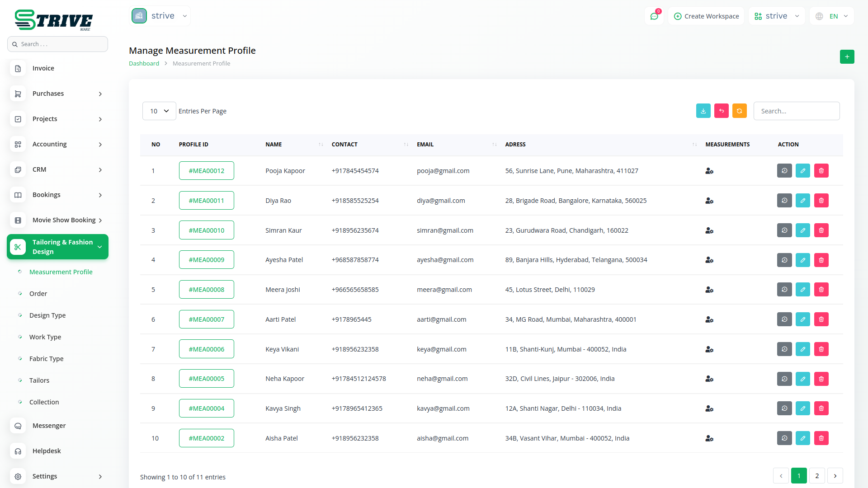Delete Simran Kaur's profile with trash icon
The width and height of the screenshot is (868, 488).
[821, 230]
